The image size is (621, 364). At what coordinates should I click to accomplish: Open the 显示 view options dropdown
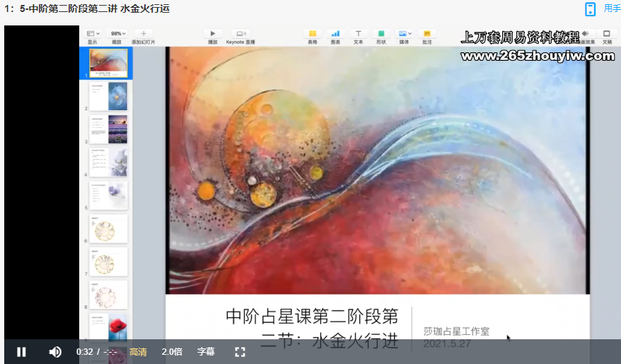(93, 34)
